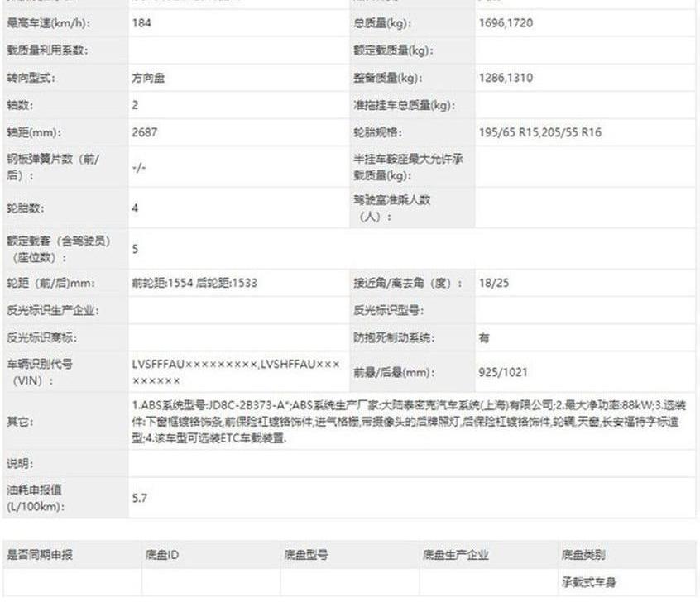The width and height of the screenshot is (700, 602).
Task: Select the 其它 notes paragraph about ABS
Action: pos(409,422)
